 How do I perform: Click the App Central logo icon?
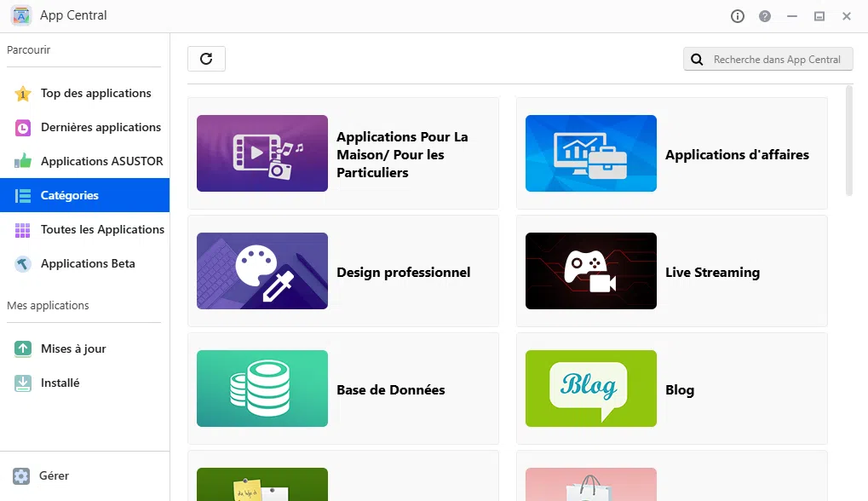tap(21, 15)
